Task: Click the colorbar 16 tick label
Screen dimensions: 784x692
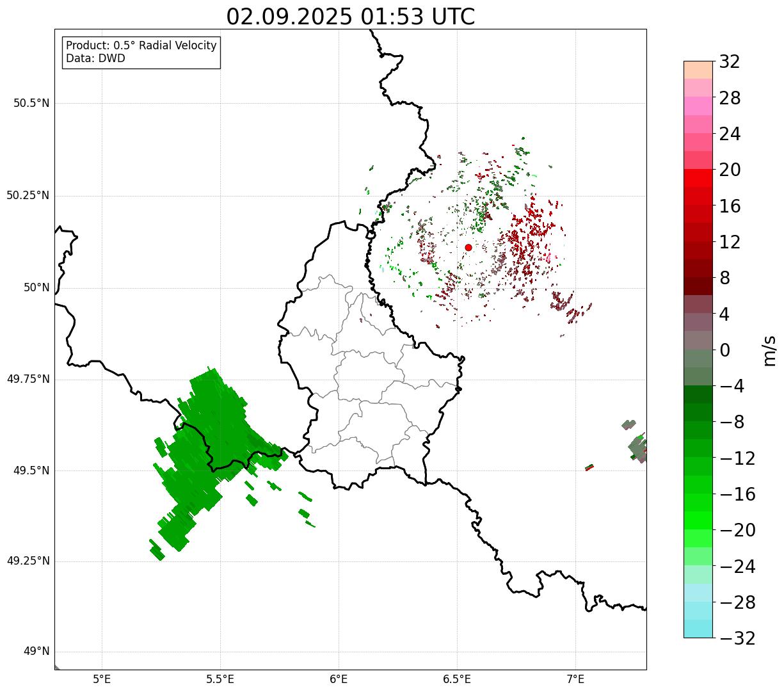Action: point(730,206)
